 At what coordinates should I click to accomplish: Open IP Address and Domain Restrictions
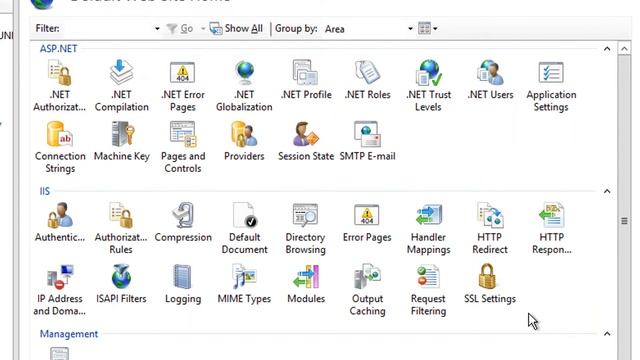tap(60, 290)
